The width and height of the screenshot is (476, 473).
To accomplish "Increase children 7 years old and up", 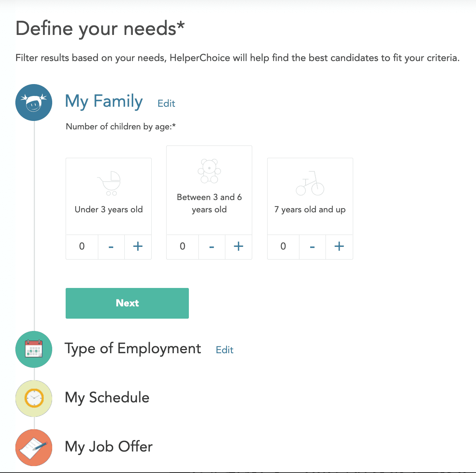I will (339, 246).
